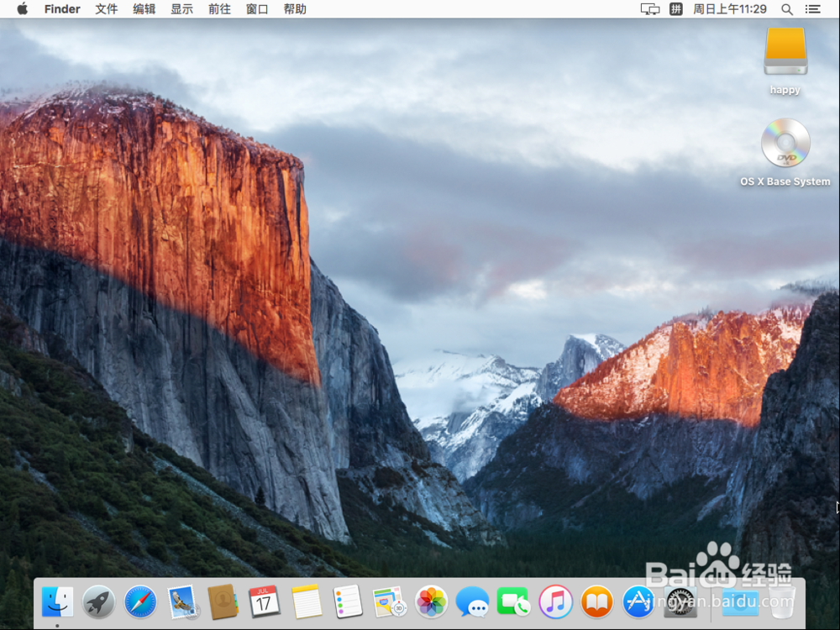
Task: Open the Downloads folder in Dock
Action: 740,601
